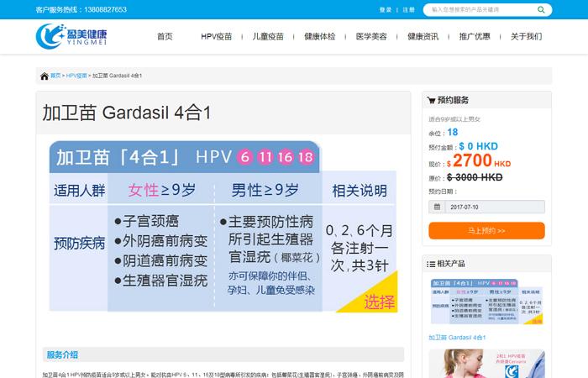
Task: Open the 推广优惠 navigation item
Action: point(475,36)
